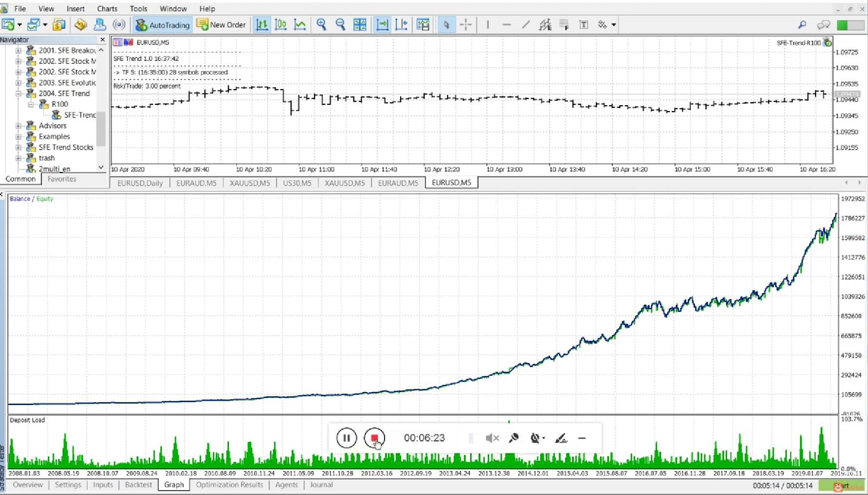Open the chat bubbles icon
868x495 pixels.
(824, 24)
